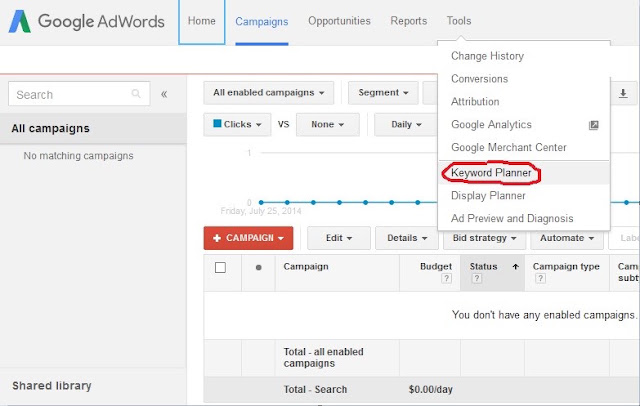Click the Status column help icon
640x406 pixels.
click(x=476, y=278)
